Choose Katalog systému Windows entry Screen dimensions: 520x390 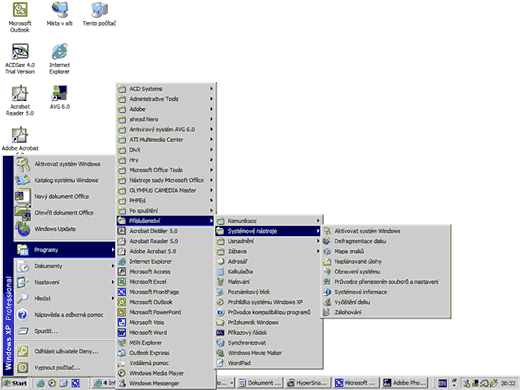[x=64, y=180]
